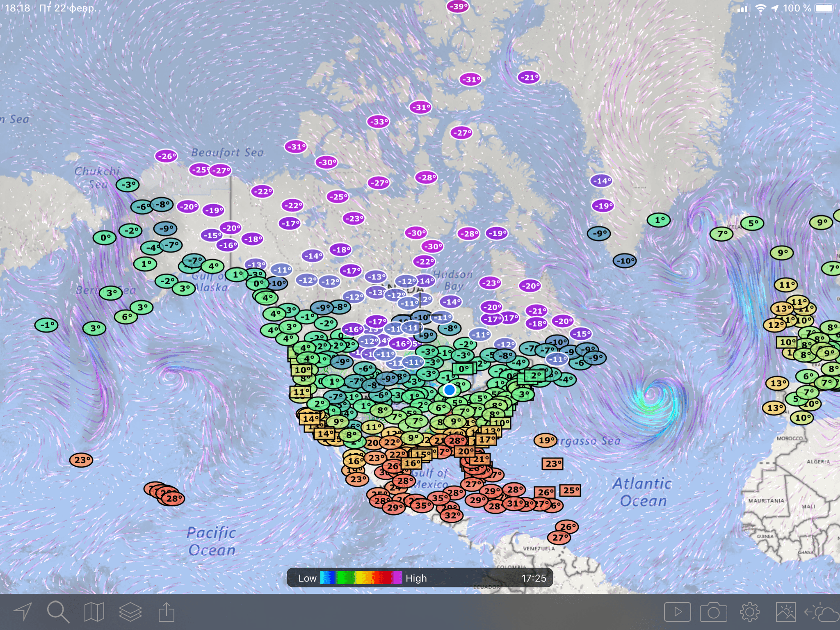Image resolution: width=840 pixels, height=630 pixels.
Task: Tap the square 25° Atlantic marker
Action: tap(571, 490)
